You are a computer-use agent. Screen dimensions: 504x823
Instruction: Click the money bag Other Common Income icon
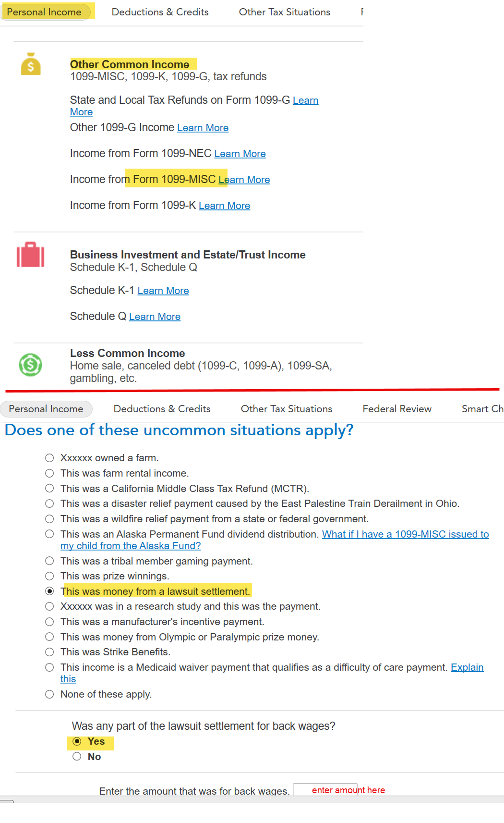31,64
